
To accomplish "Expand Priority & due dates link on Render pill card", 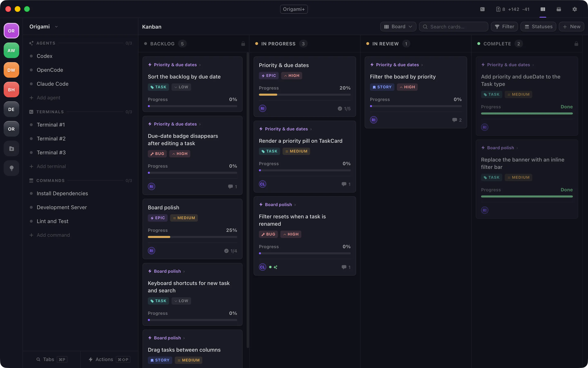I will [x=285, y=129].
